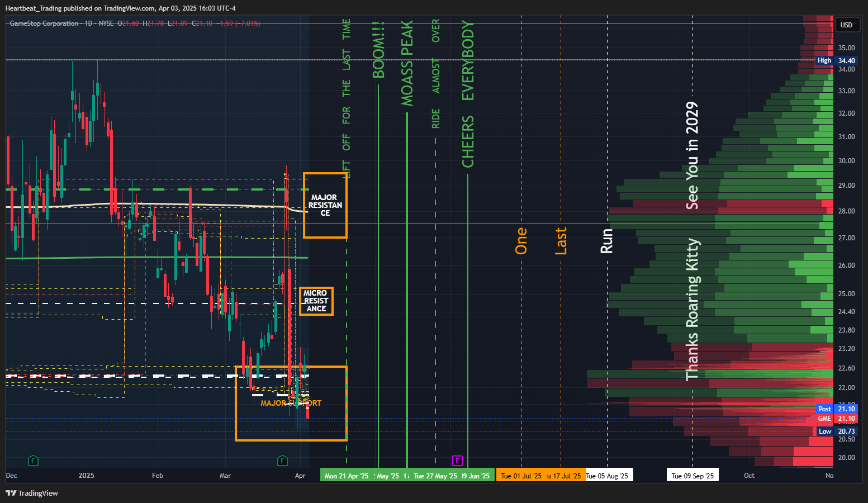Viewport: 868px width, 503px height.
Task: Click the 30.00 price axis value
Action: click(x=846, y=161)
